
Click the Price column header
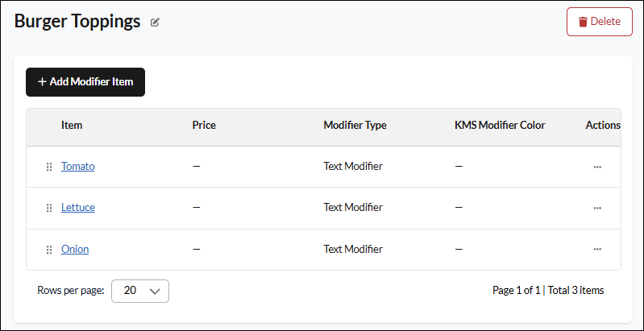[204, 125]
